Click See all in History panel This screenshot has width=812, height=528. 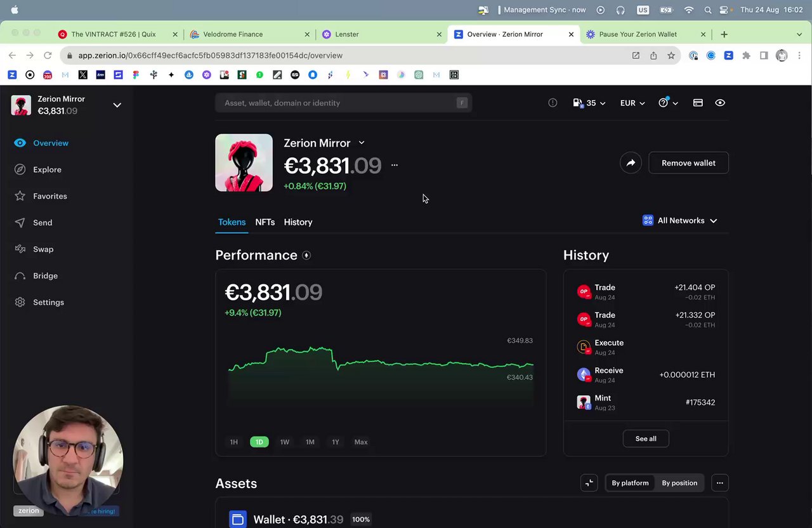(646, 439)
